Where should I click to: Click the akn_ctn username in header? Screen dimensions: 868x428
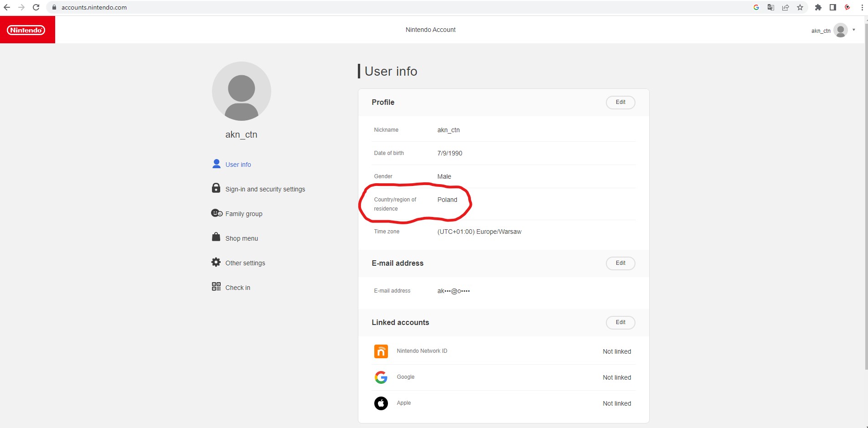[x=821, y=31]
